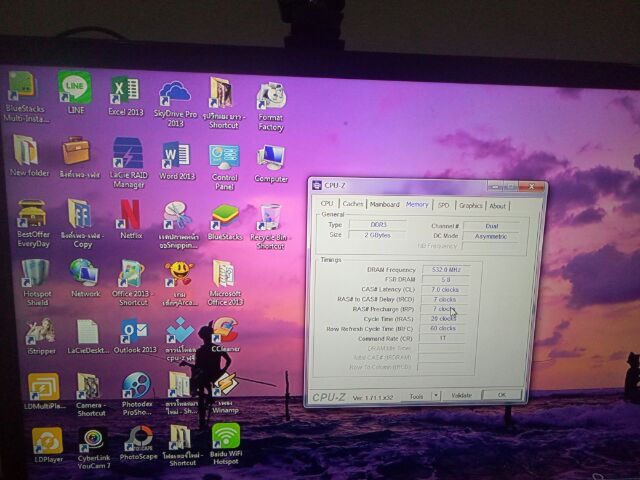
Task: Click the CPU-Z title bar icon
Action: (317, 185)
